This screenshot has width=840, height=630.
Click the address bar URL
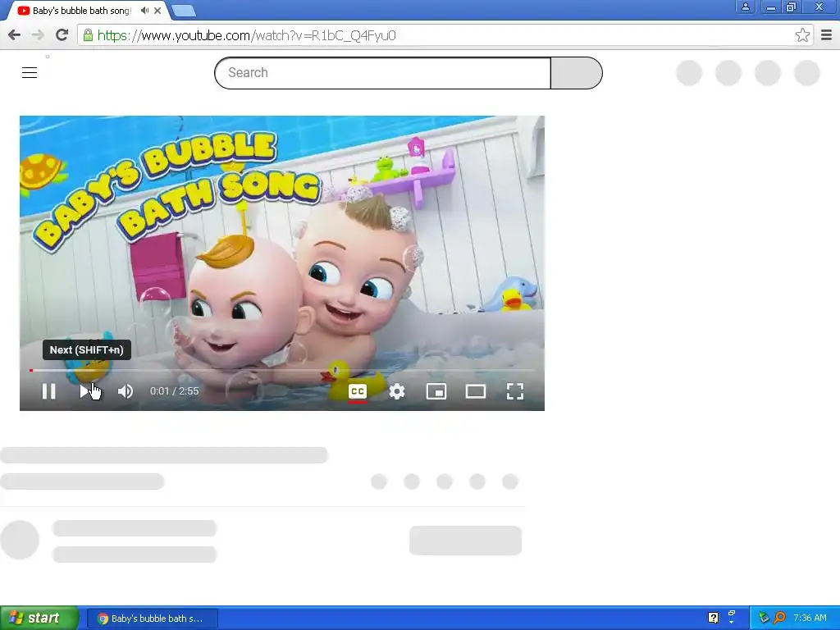pos(246,35)
